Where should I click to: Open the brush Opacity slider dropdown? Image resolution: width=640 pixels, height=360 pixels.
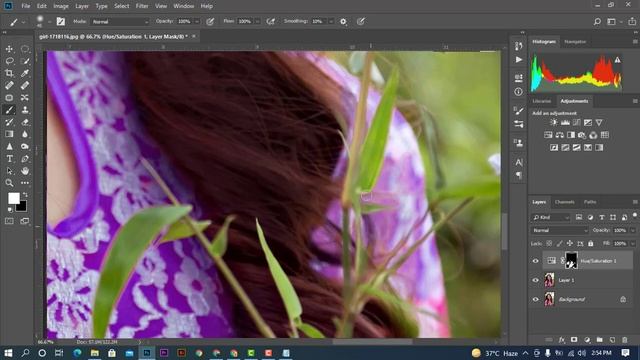pos(197,22)
